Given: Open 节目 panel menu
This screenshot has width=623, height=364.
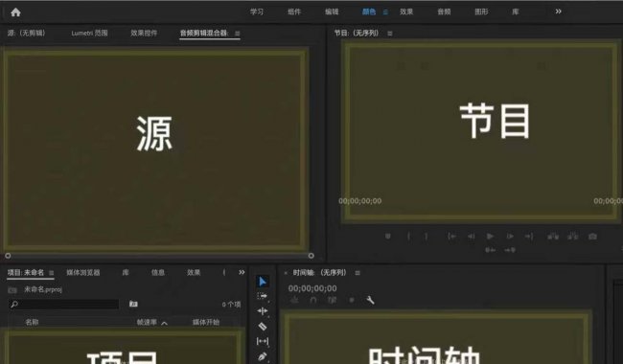Looking at the screenshot, I should click(390, 34).
